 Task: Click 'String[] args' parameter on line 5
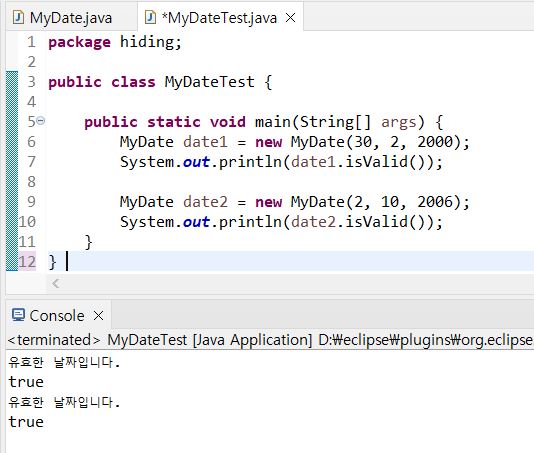(358, 122)
